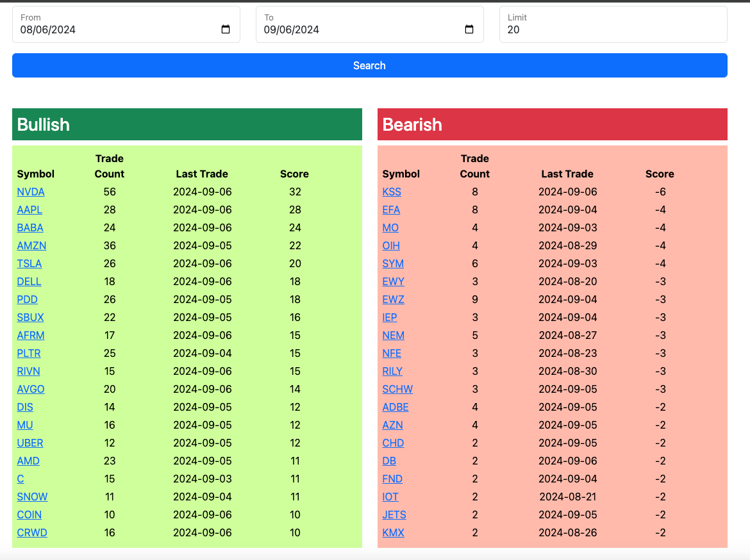Open the CHD bearish symbol link
This screenshot has width=750, height=560.
point(393,443)
